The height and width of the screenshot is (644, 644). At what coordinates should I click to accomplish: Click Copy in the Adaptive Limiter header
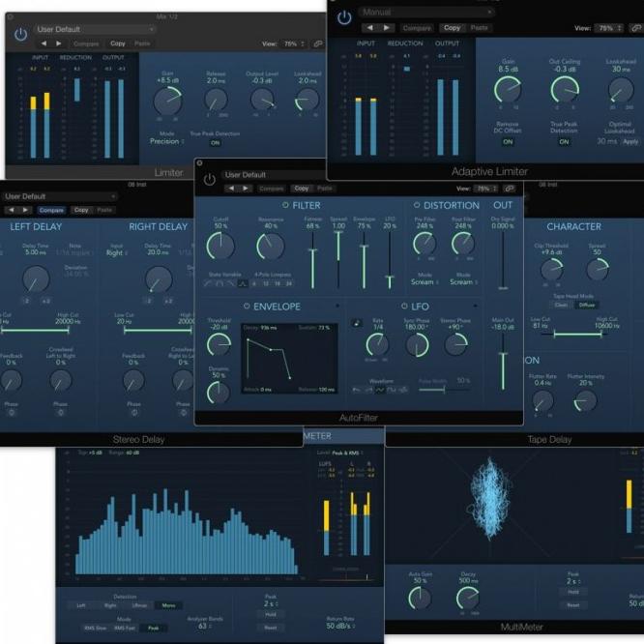(x=452, y=28)
